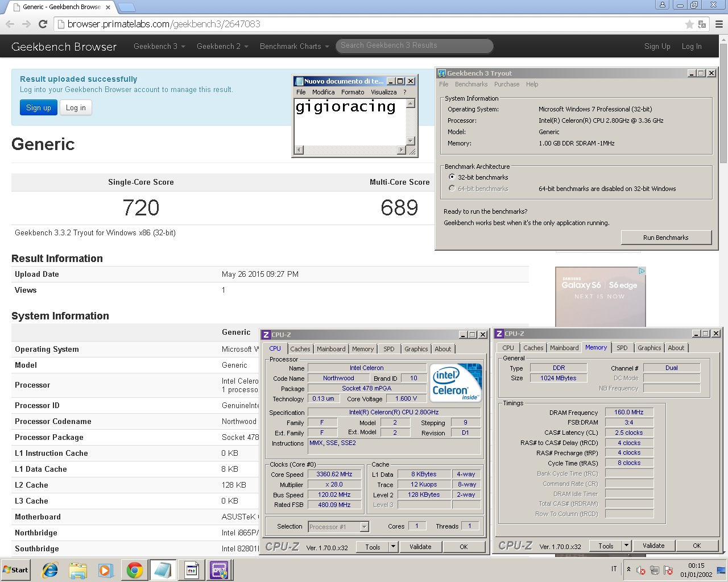
Task: Click the blue Sign up button
Action: click(39, 107)
